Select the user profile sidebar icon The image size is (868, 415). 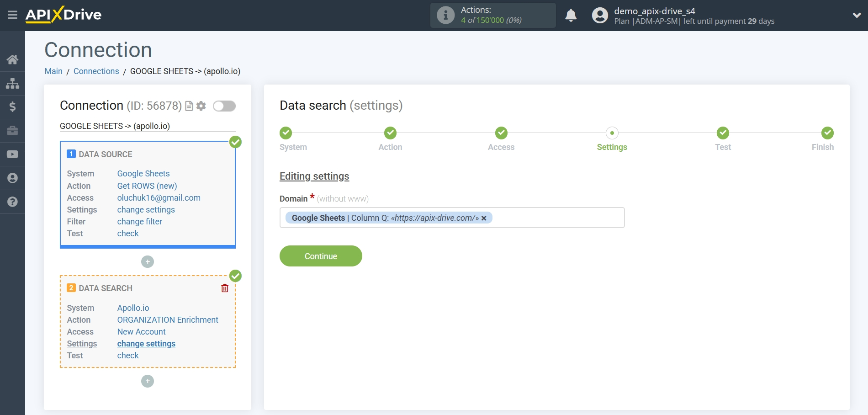click(12, 178)
